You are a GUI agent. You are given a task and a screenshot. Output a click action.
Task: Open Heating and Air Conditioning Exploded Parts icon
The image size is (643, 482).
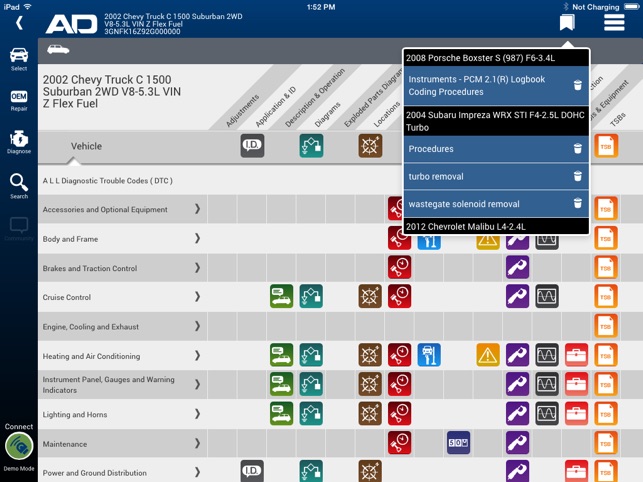(x=370, y=355)
